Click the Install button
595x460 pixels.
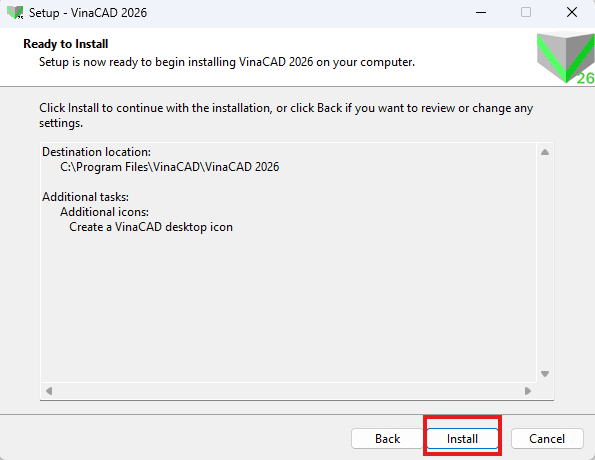462,439
